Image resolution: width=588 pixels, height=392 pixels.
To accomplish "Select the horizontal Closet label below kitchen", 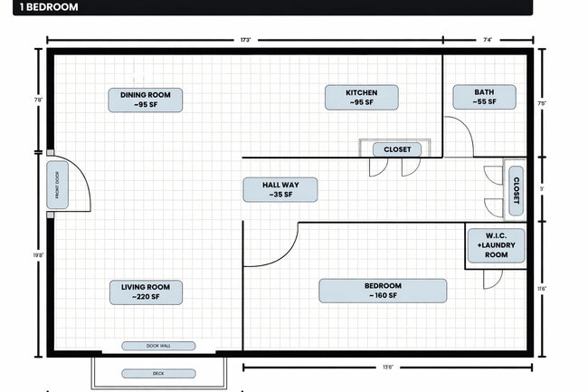I will (x=397, y=149).
